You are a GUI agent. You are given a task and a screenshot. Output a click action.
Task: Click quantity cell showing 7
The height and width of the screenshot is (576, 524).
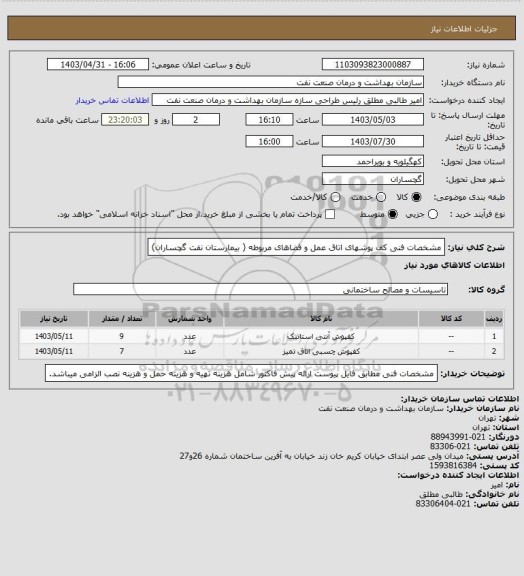click(122, 351)
